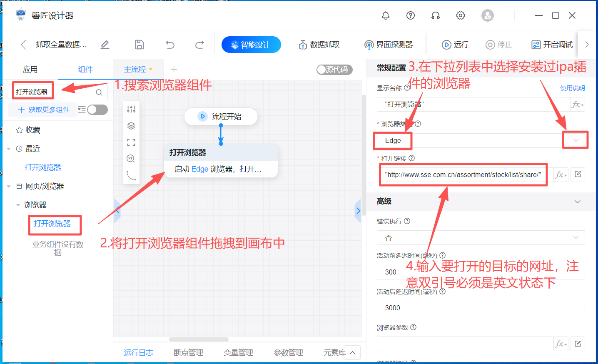Collapse the 最近 recent tree group
The height and width of the screenshot is (364, 598).
[9, 149]
